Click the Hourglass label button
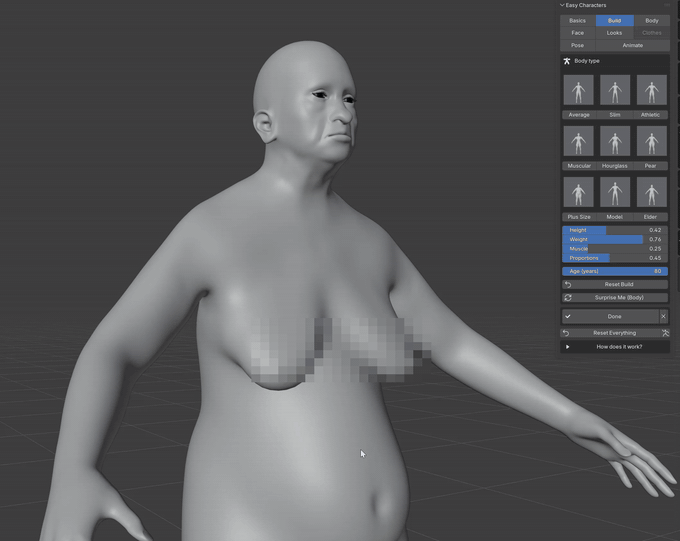The height and width of the screenshot is (541, 680). [x=615, y=166]
